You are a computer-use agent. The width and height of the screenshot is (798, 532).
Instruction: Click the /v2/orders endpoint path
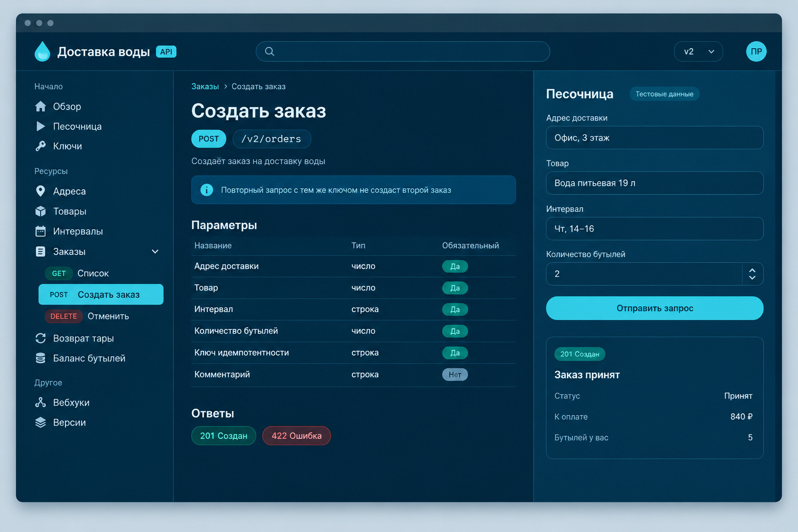272,139
